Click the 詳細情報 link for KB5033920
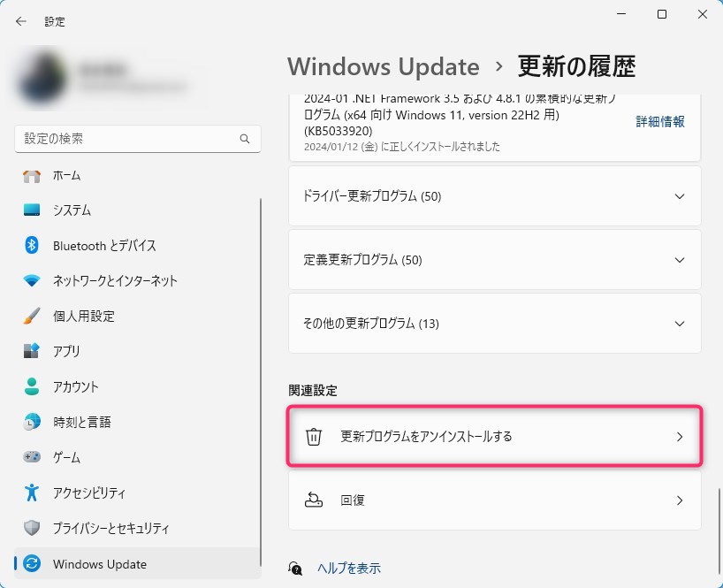Screen dimensions: 723x588 point(660,122)
